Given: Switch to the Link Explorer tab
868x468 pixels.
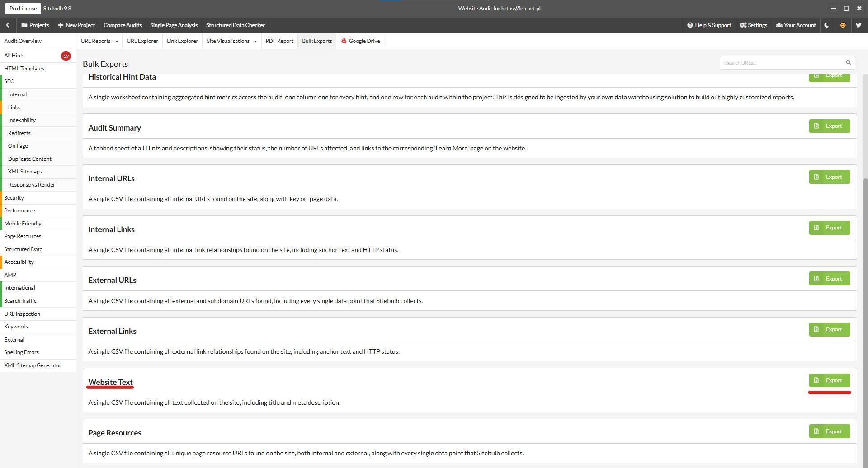Looking at the screenshot, I should (182, 41).
